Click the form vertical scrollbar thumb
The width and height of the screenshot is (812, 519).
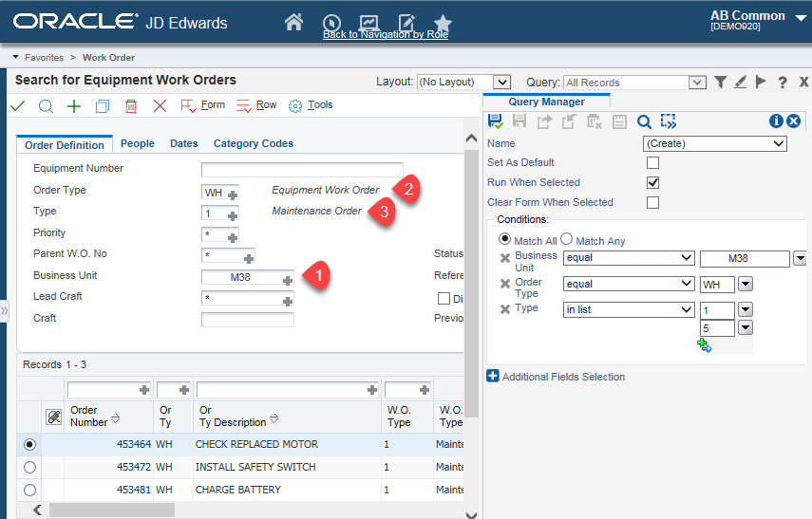click(x=471, y=284)
